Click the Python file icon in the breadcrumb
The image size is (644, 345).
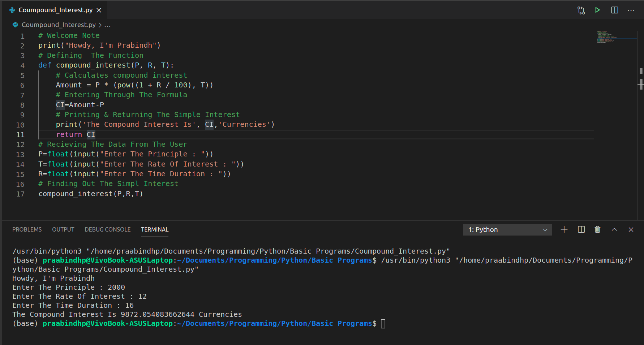15,25
